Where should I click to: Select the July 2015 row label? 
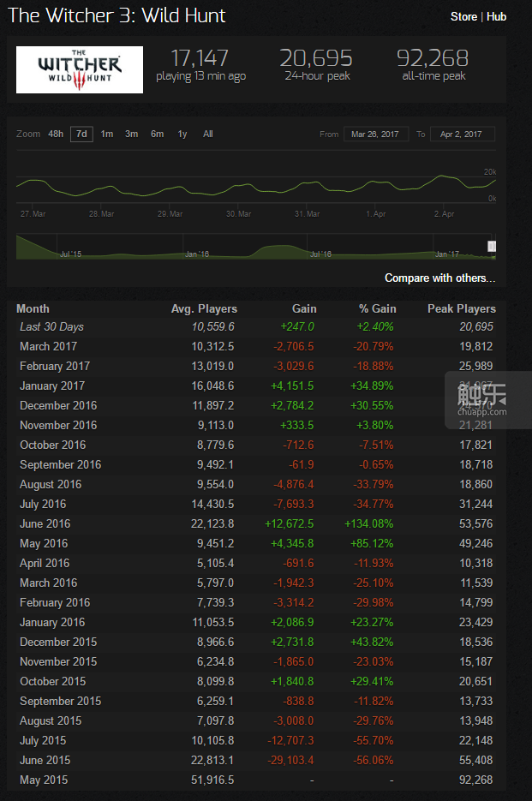tap(43, 741)
